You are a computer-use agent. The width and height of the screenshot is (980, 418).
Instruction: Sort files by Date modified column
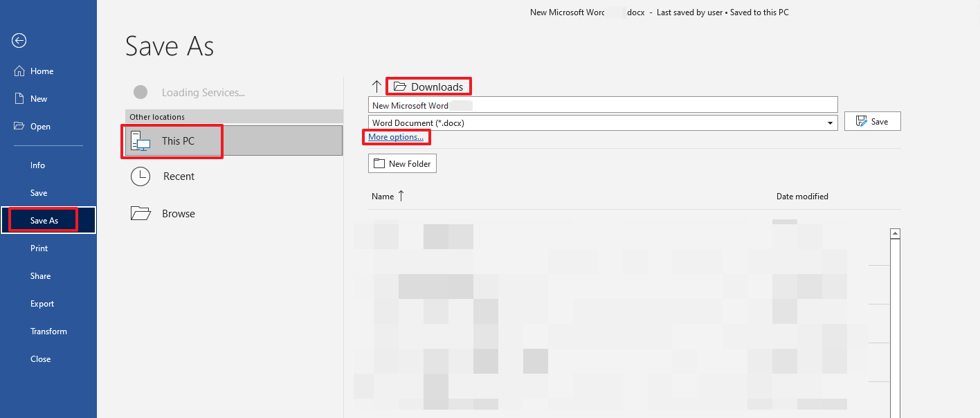click(802, 197)
